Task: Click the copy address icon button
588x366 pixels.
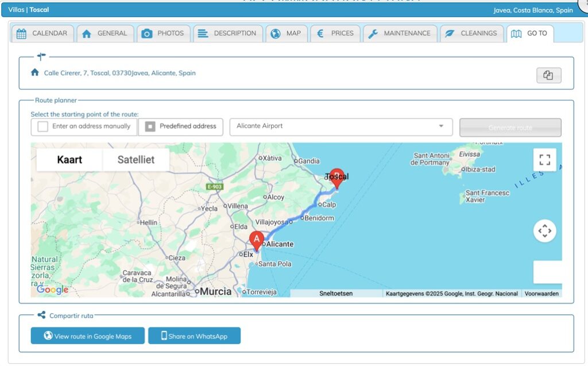Action: 548,75
